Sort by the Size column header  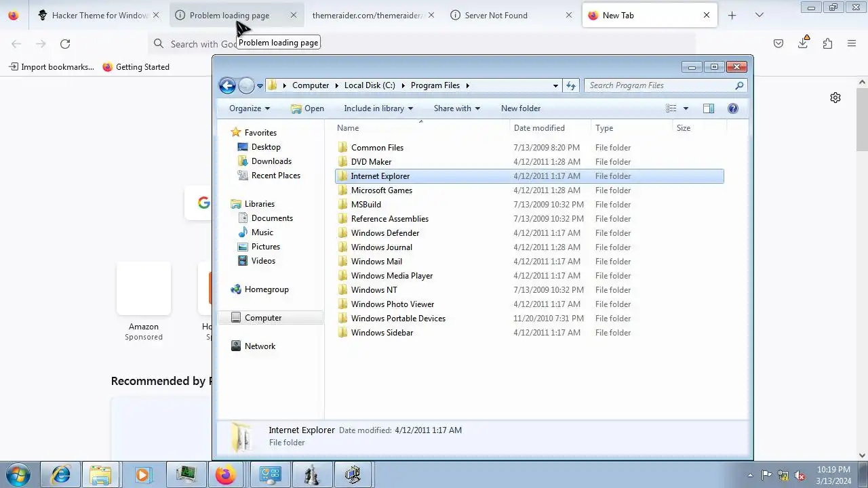[699, 128]
